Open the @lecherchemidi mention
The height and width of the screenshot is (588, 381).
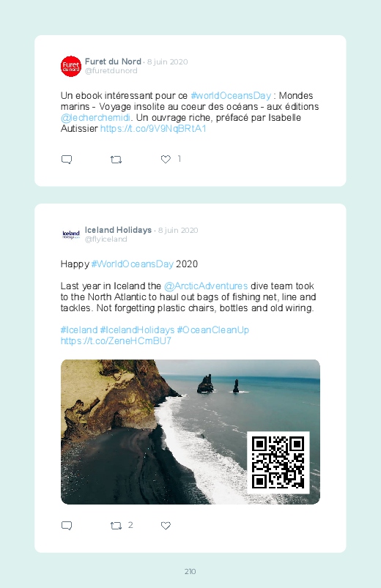[x=95, y=118]
